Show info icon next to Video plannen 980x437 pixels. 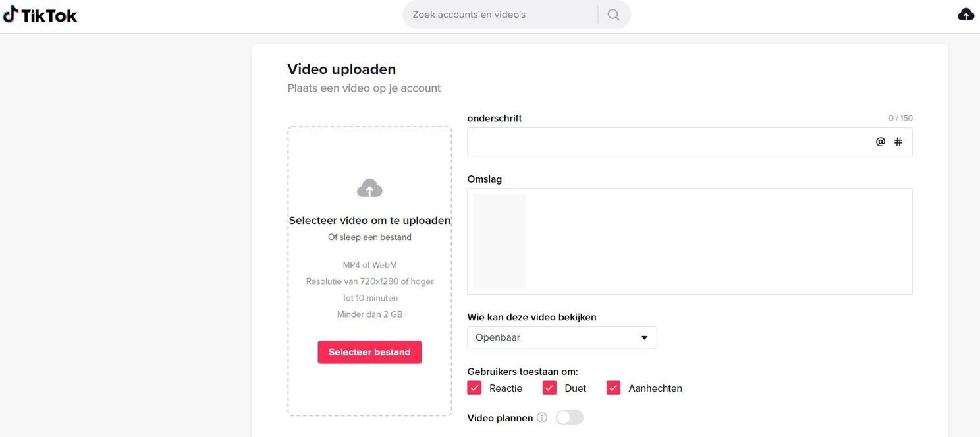coord(542,418)
